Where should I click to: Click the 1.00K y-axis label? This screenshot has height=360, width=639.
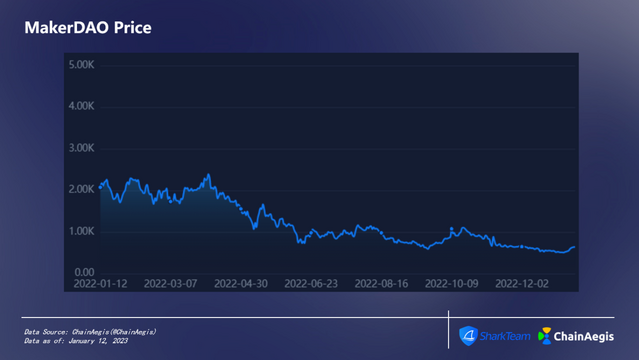coord(82,231)
